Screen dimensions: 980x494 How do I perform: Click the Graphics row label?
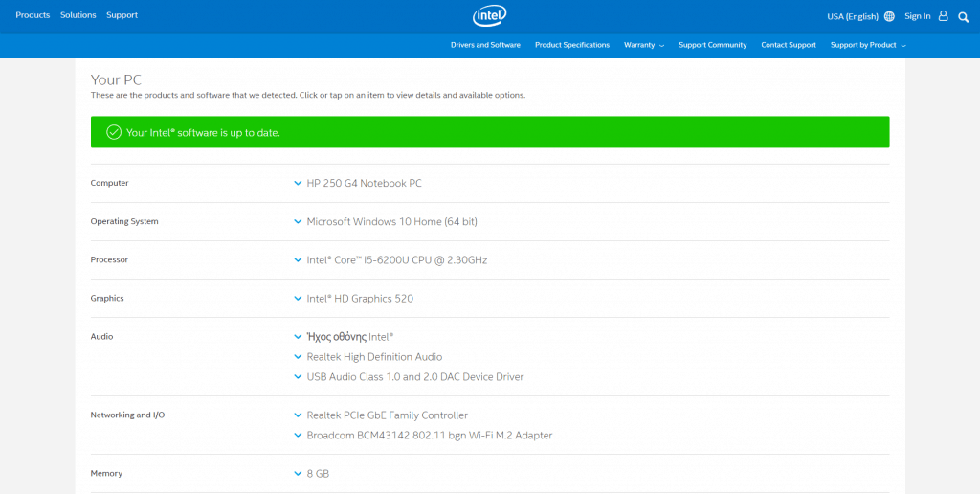coord(107,299)
